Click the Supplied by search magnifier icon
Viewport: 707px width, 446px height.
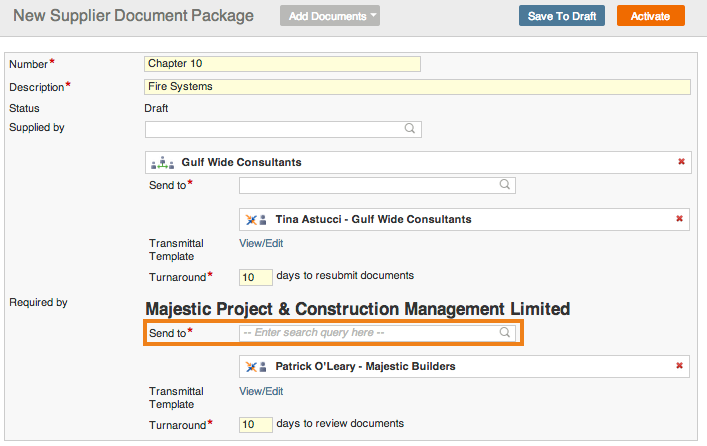tap(409, 129)
